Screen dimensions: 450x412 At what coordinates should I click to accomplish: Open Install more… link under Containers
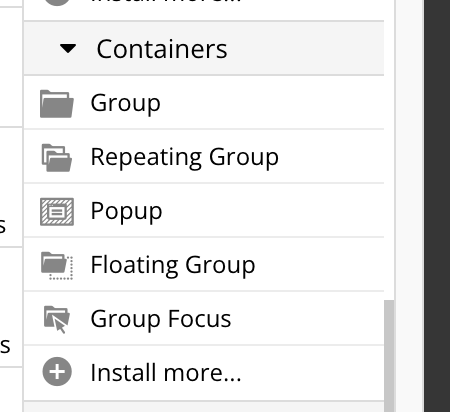166,373
